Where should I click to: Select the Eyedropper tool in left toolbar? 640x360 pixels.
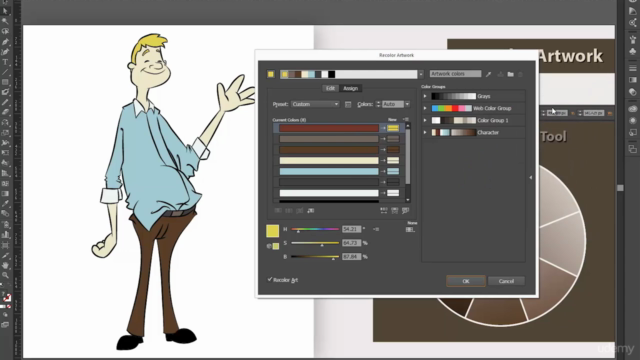5,203
